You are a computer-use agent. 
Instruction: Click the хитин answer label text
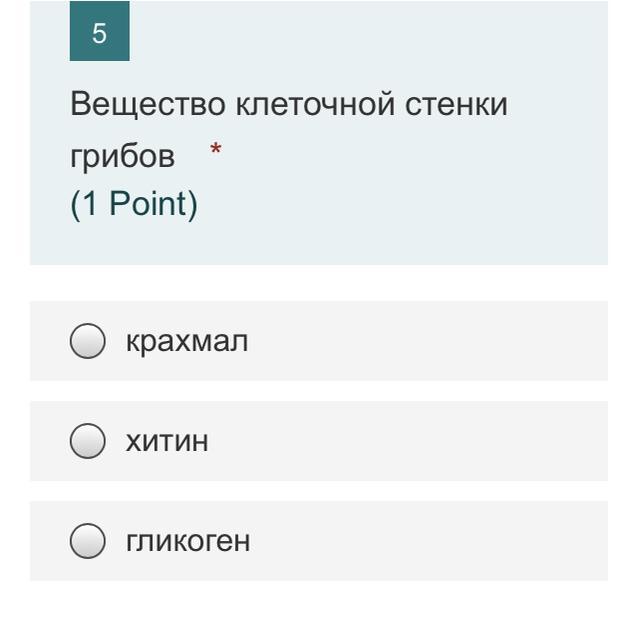tap(167, 441)
